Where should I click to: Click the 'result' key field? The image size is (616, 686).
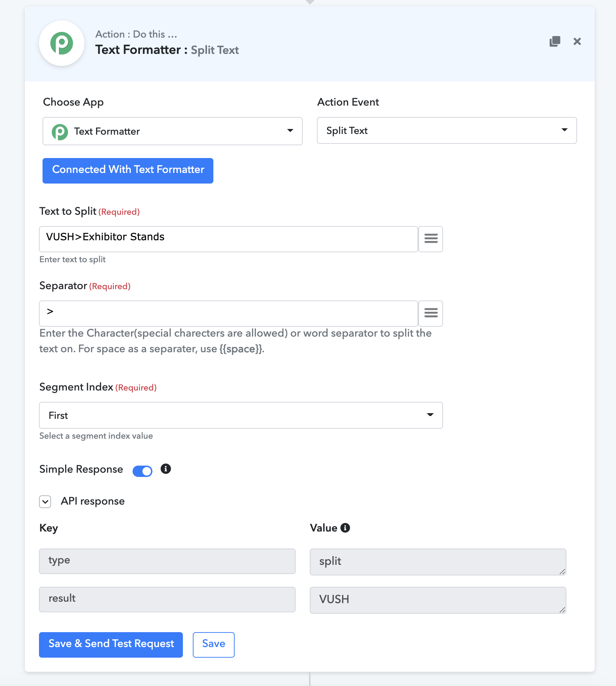tap(167, 600)
